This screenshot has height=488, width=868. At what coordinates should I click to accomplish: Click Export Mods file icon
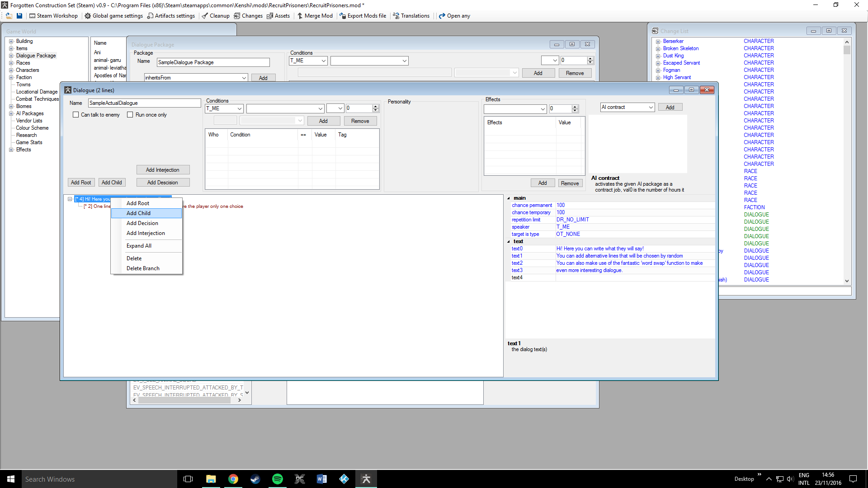343,16
